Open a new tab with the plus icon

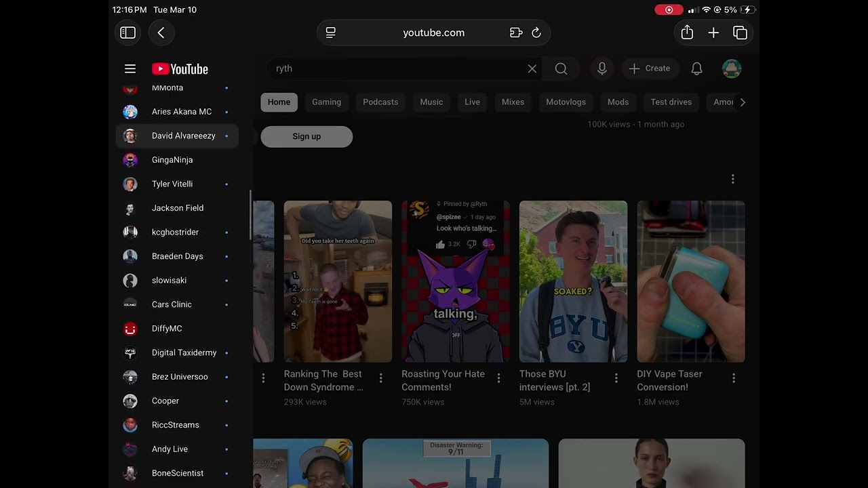(x=713, y=33)
